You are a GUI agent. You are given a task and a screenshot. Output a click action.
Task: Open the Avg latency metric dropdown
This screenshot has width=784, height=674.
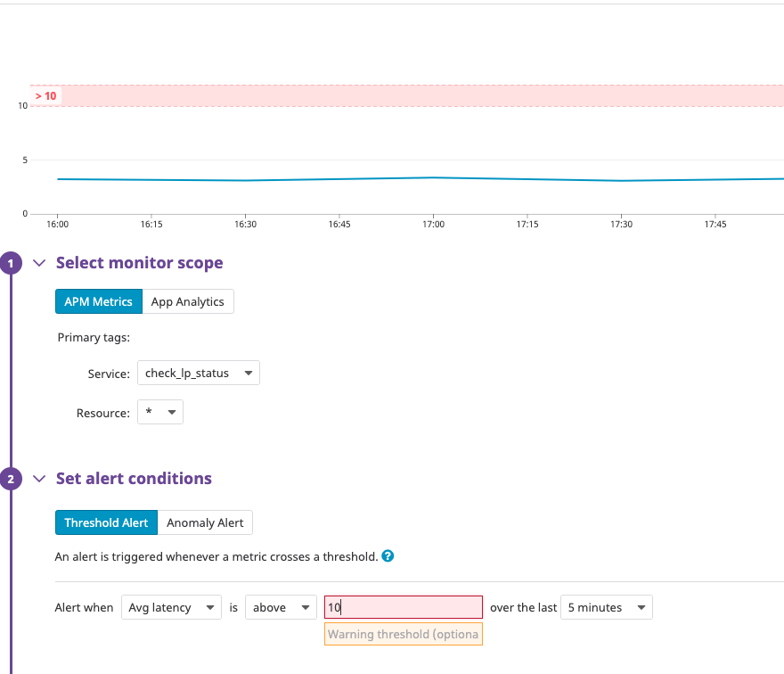(x=171, y=607)
